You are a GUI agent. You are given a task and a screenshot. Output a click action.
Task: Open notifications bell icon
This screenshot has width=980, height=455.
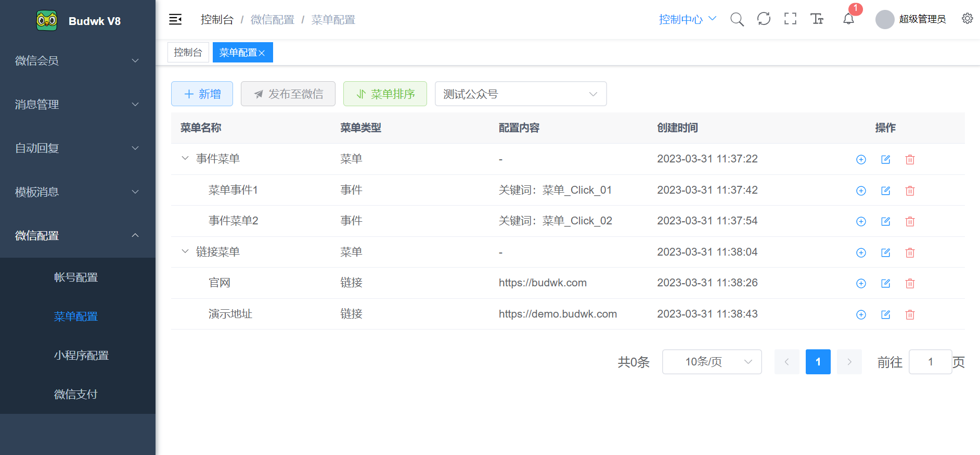point(848,19)
